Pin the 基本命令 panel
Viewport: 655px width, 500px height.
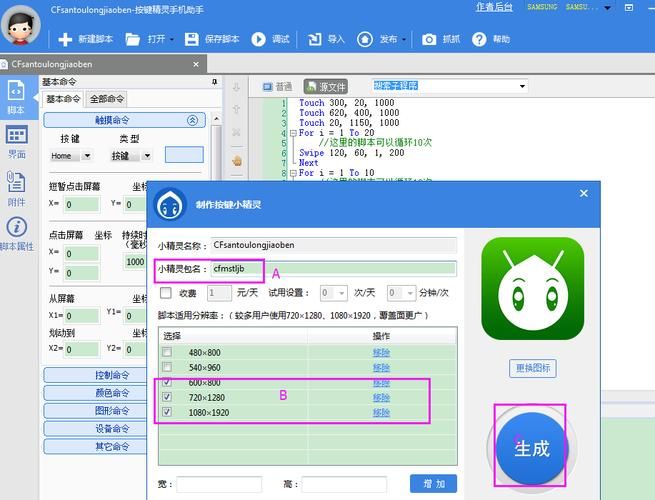[x=215, y=82]
